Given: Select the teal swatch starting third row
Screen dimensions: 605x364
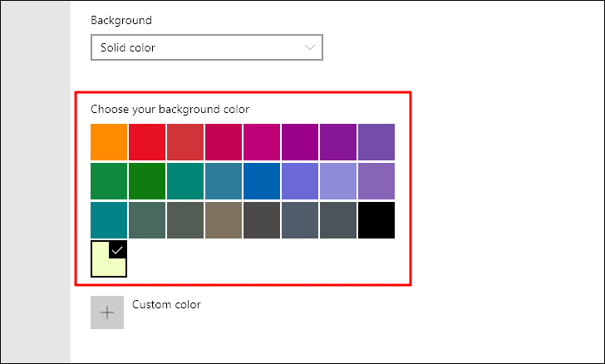Looking at the screenshot, I should pyautogui.click(x=109, y=220).
